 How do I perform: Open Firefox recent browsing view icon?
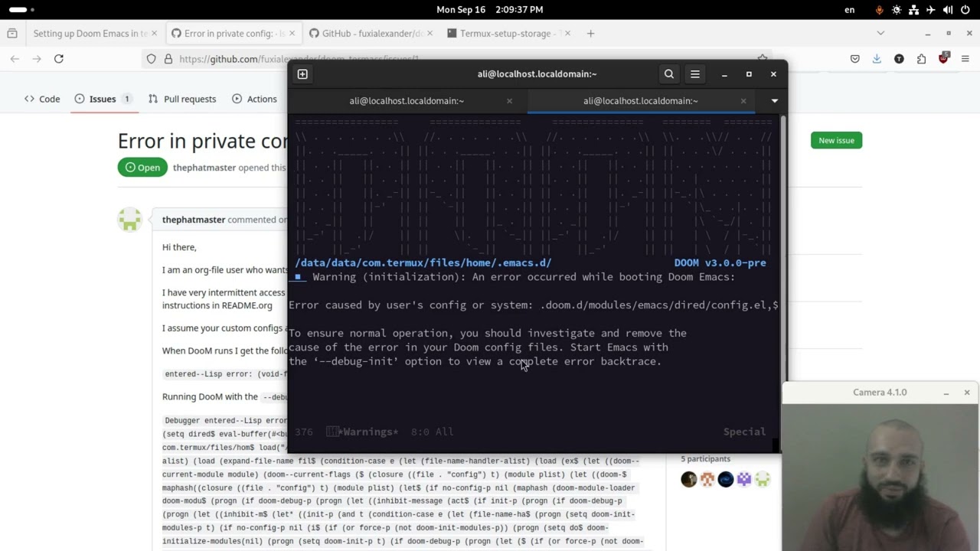point(11,34)
